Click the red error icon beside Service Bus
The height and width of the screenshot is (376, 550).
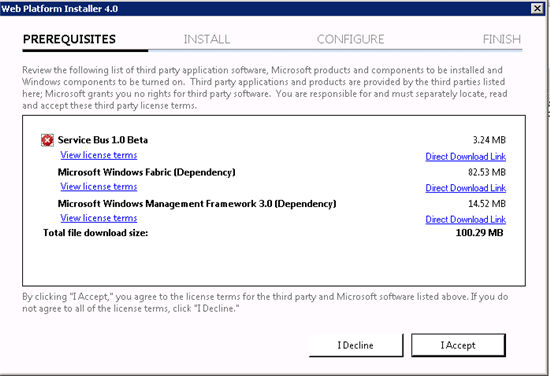[x=47, y=140]
